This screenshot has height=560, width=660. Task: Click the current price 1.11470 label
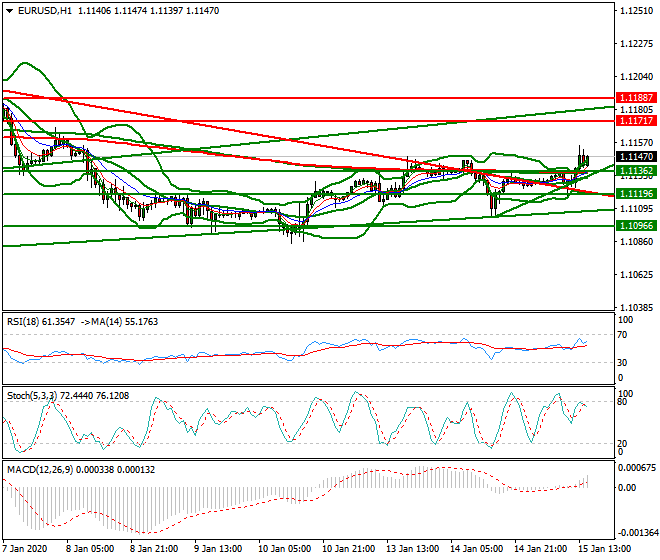coord(637,157)
